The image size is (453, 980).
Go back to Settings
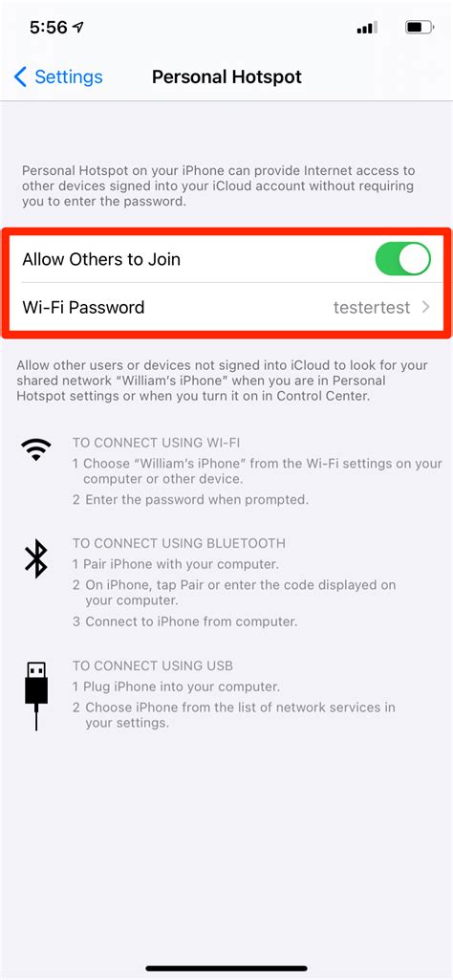pyautogui.click(x=58, y=76)
